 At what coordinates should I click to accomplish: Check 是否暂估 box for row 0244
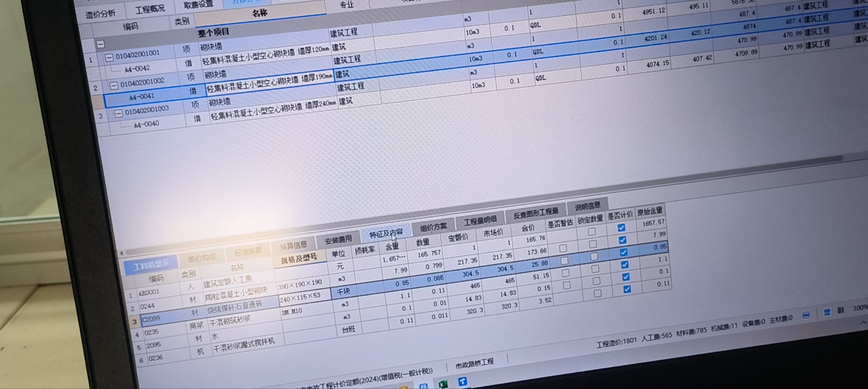coord(563,248)
